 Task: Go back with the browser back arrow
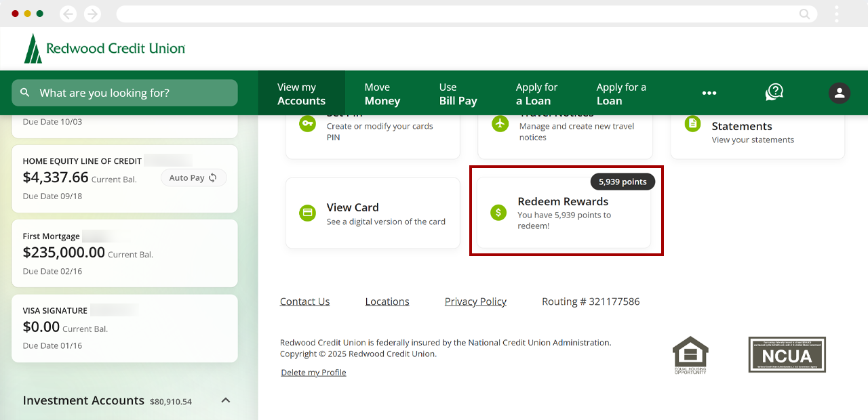click(68, 14)
